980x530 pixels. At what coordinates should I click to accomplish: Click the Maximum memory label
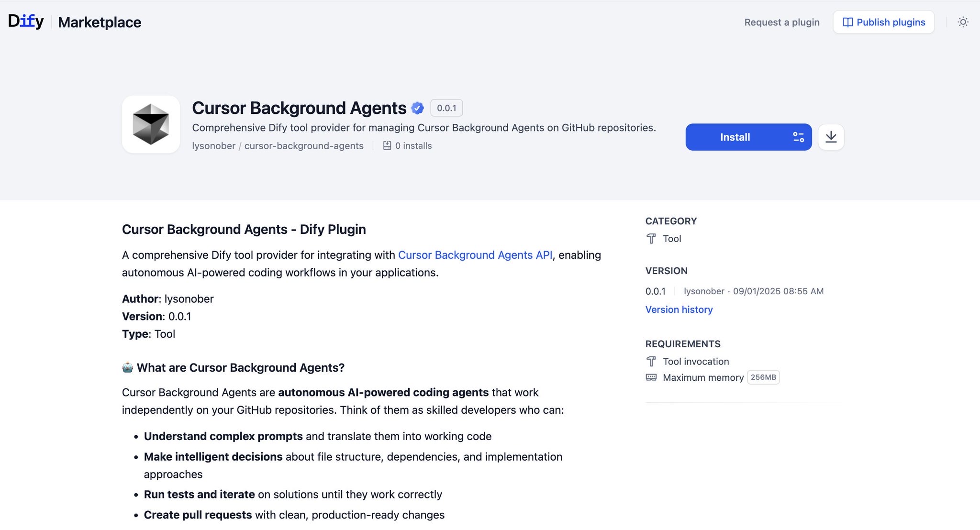coord(703,377)
